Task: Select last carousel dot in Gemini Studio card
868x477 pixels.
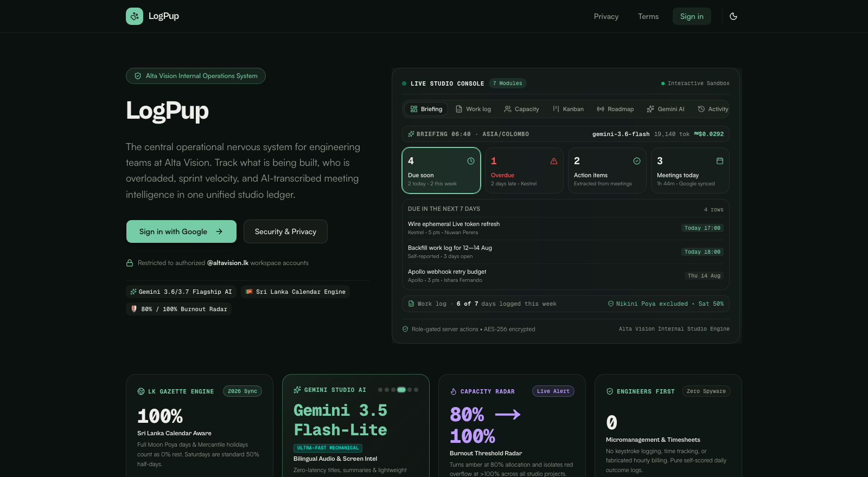Action: click(x=416, y=390)
